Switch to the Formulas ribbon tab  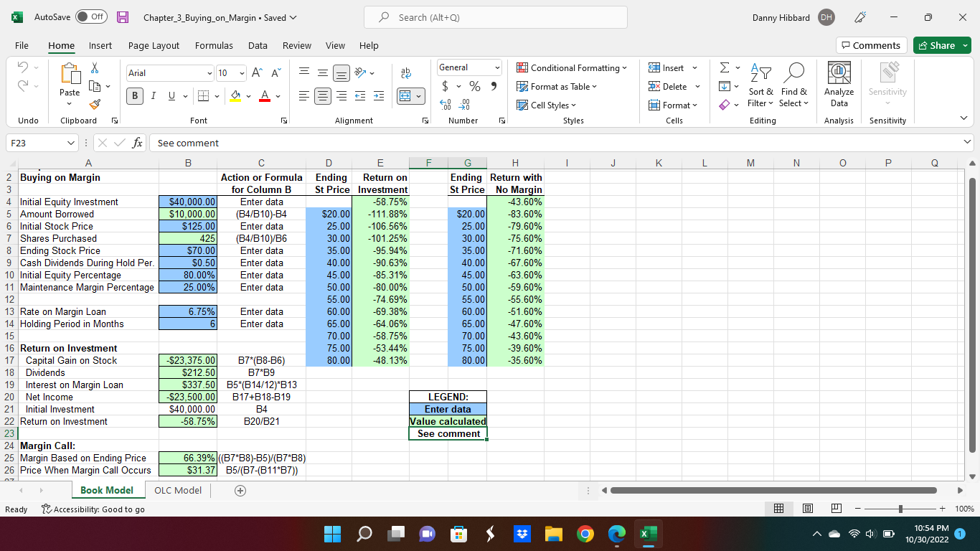point(214,45)
